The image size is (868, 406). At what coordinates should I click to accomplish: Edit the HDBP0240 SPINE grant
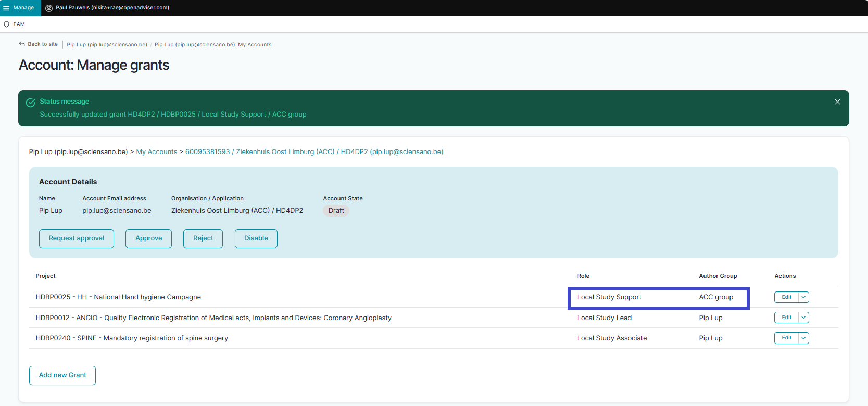coord(786,338)
